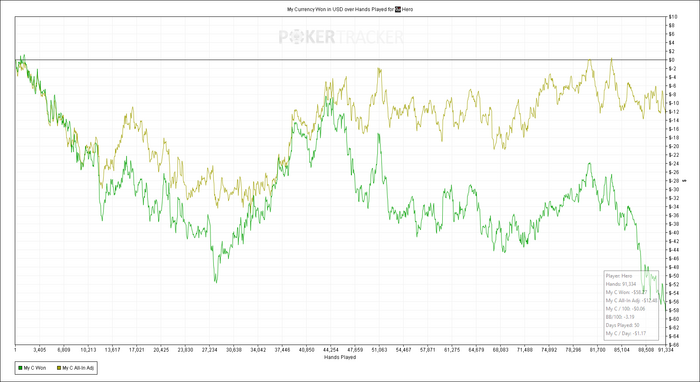Click the olive My C All-In Adj swatch
This screenshot has height=382, width=700.
tap(59, 368)
